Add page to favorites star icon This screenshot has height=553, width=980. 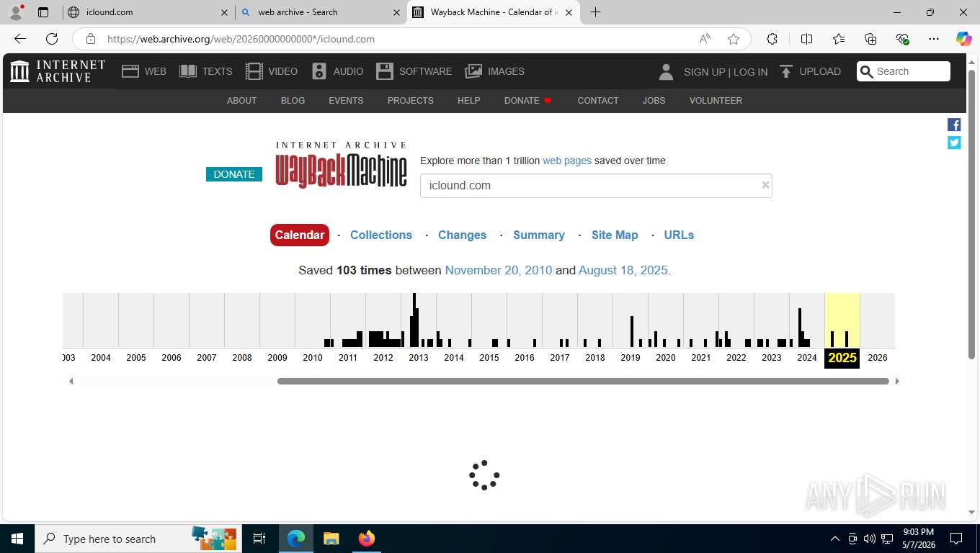tap(734, 39)
